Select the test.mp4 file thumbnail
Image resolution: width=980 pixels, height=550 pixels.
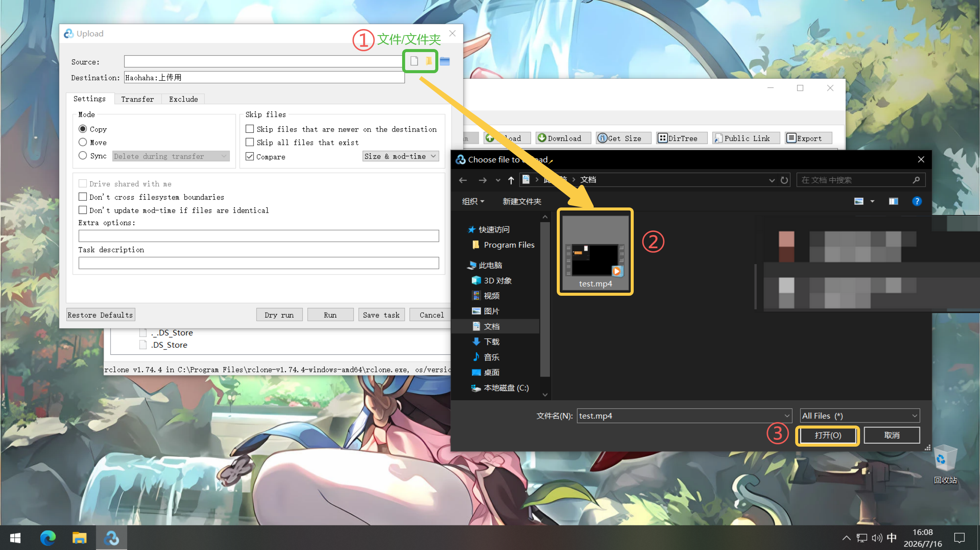tap(595, 252)
